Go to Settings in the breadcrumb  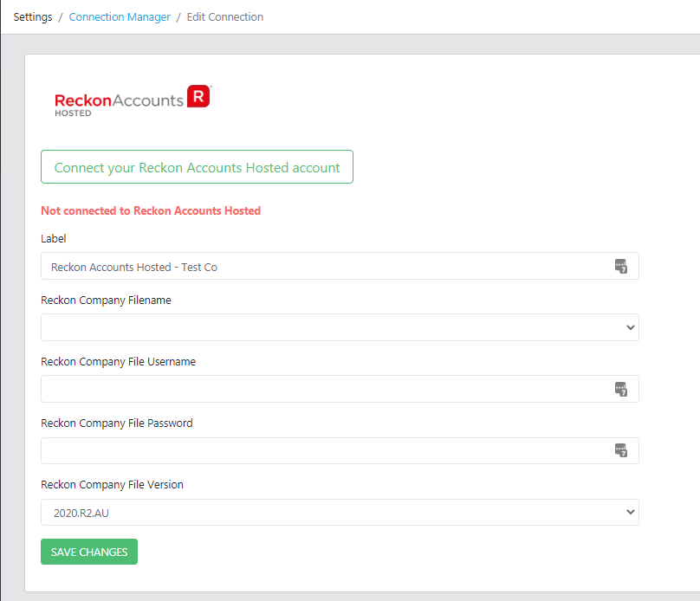click(33, 17)
